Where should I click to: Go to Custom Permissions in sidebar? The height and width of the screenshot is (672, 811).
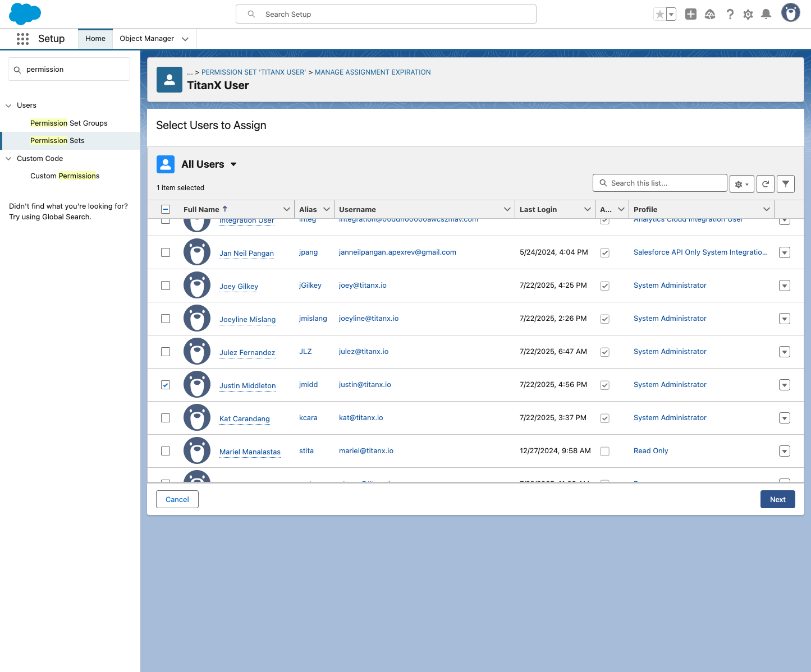65,176
